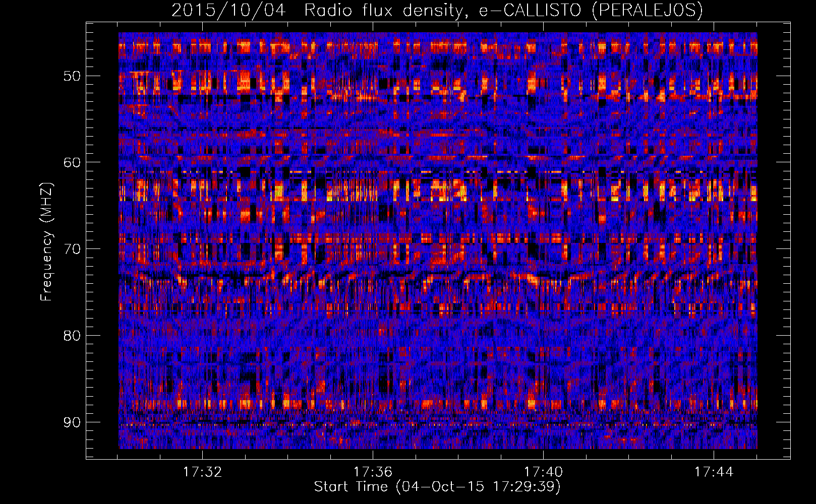Click the 17:32 time tick label
This screenshot has width=816, height=504.
pyautogui.click(x=202, y=472)
